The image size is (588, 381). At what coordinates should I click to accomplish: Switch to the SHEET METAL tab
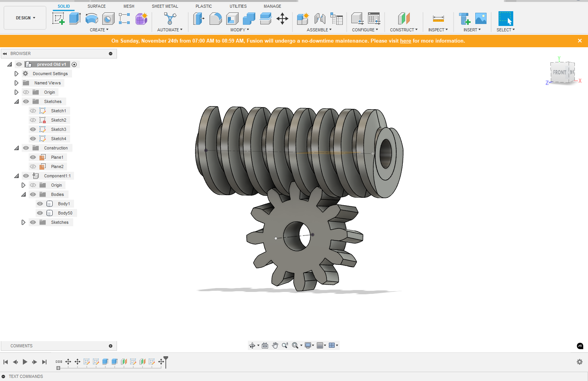pyautogui.click(x=165, y=6)
